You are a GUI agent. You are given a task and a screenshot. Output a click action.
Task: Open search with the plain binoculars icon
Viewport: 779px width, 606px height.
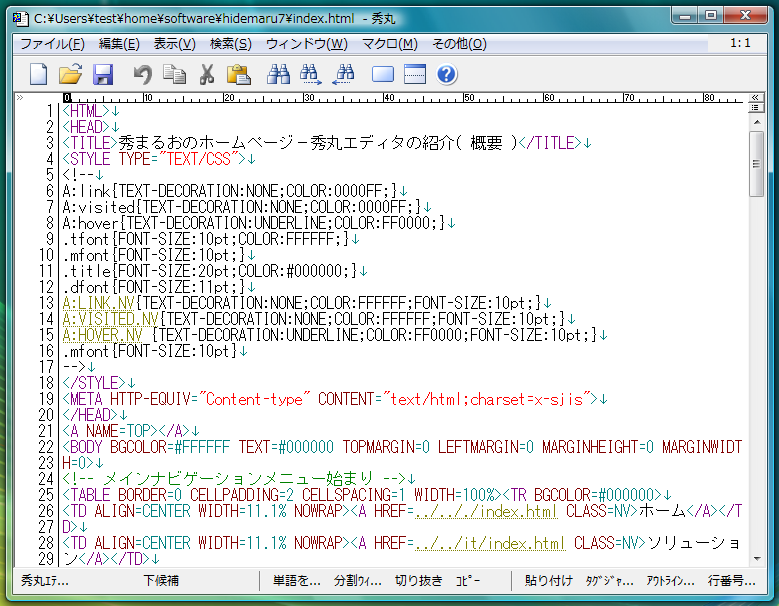(x=278, y=75)
